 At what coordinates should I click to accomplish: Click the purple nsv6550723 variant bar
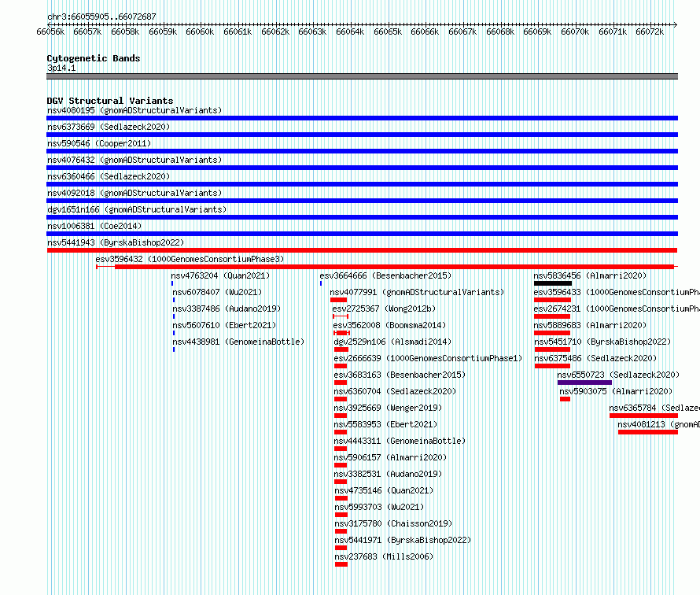point(584,382)
